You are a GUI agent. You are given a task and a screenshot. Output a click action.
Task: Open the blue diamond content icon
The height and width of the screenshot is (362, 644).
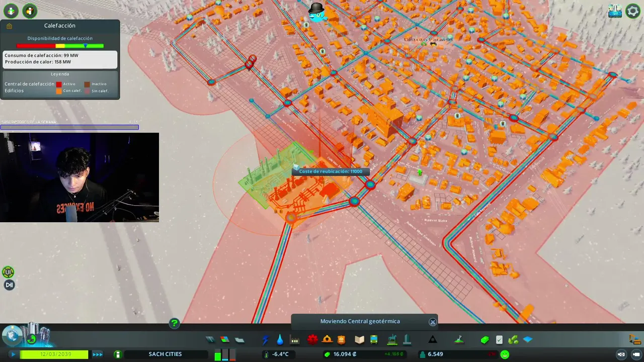pyautogui.click(x=528, y=340)
